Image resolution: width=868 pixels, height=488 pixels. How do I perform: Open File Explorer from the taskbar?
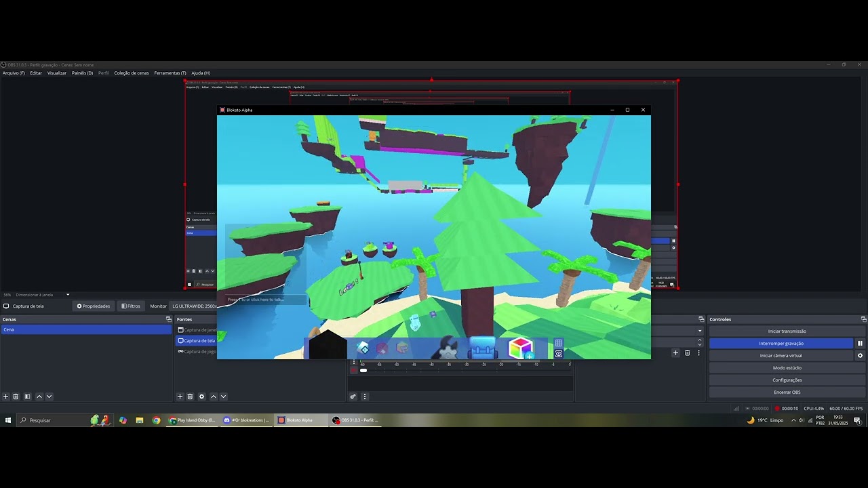pyautogui.click(x=140, y=420)
